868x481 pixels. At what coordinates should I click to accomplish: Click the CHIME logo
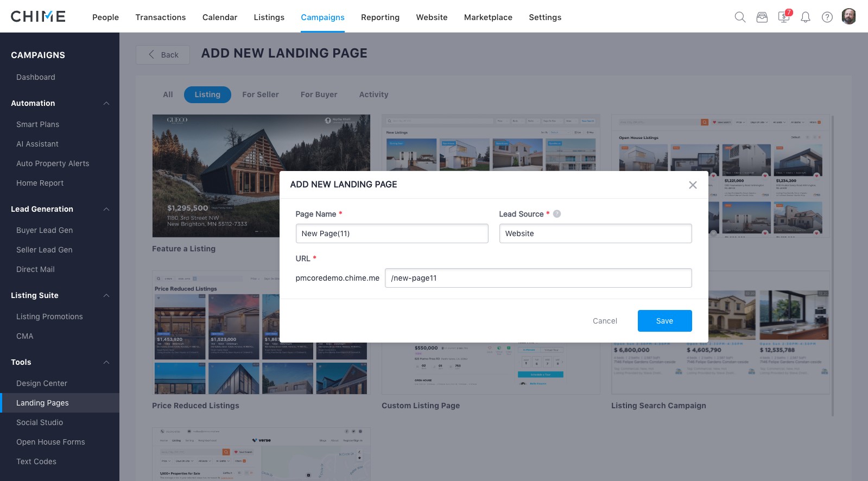click(38, 16)
